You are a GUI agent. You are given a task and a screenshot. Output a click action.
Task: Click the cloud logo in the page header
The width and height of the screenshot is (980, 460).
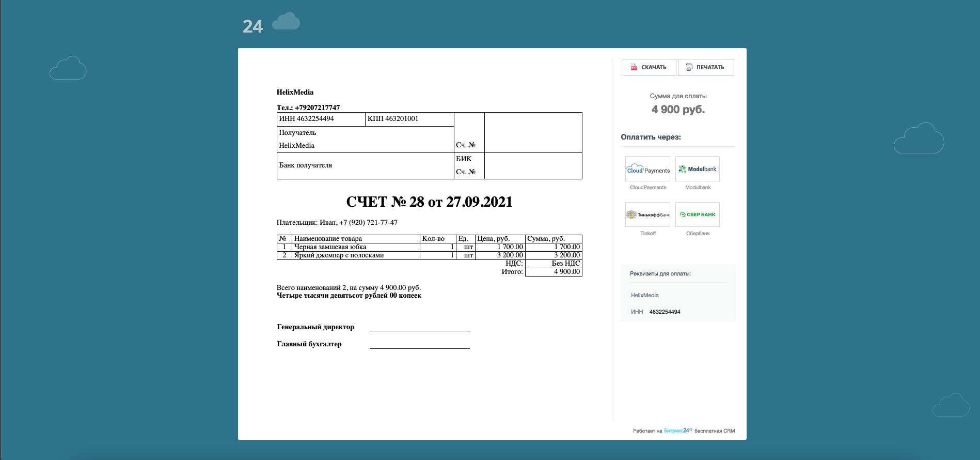point(286,22)
